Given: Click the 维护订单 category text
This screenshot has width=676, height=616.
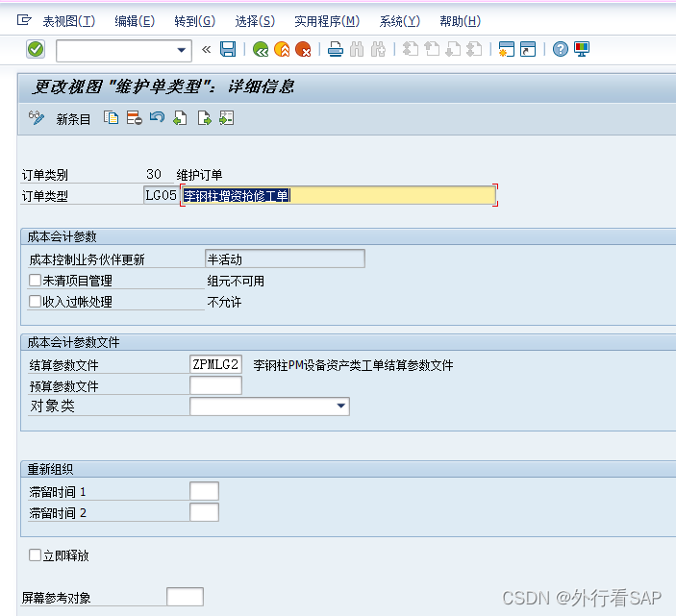Looking at the screenshot, I should (x=199, y=175).
